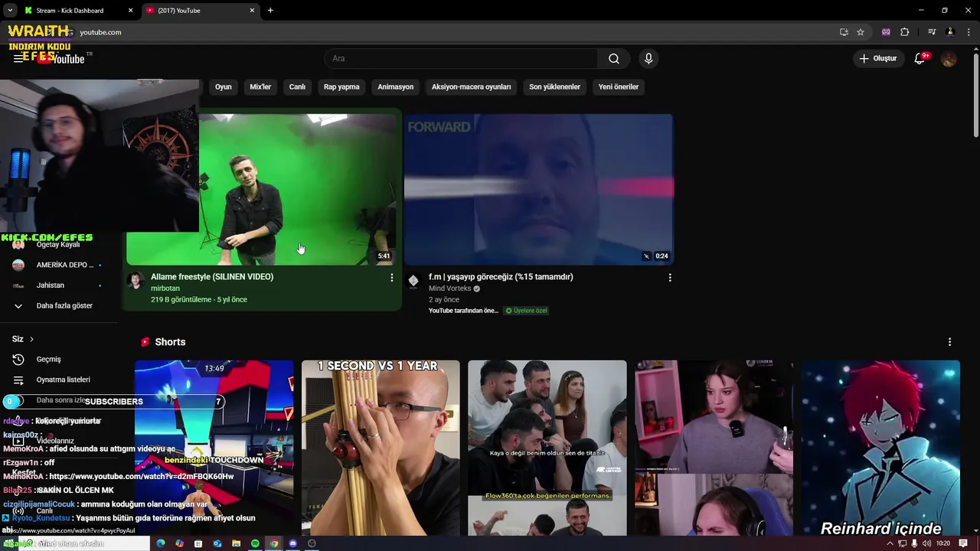This screenshot has width=980, height=551.
Task: Open the AMERİKA DEPO subscription
Action: click(57, 266)
